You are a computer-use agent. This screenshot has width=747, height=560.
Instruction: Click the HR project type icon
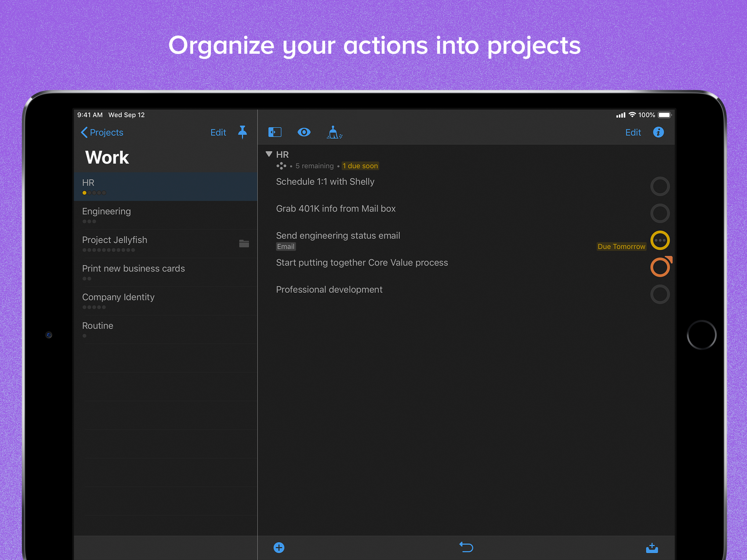pyautogui.click(x=281, y=166)
